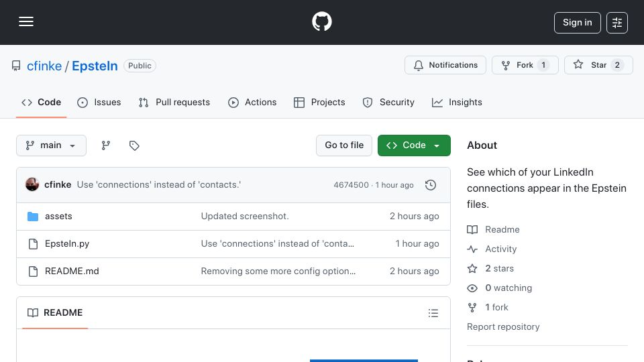Open the README outline list icon
644x362 pixels.
pyautogui.click(x=433, y=313)
